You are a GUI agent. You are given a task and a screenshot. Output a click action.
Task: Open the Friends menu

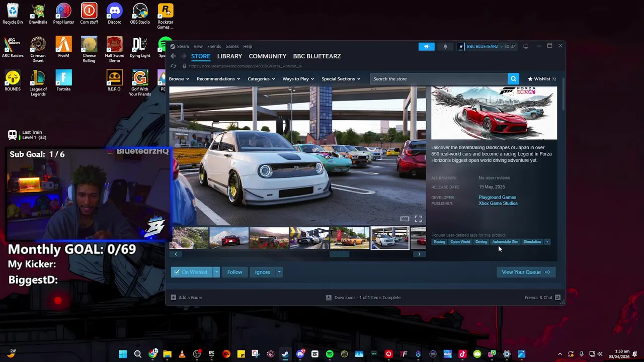tap(214, 46)
